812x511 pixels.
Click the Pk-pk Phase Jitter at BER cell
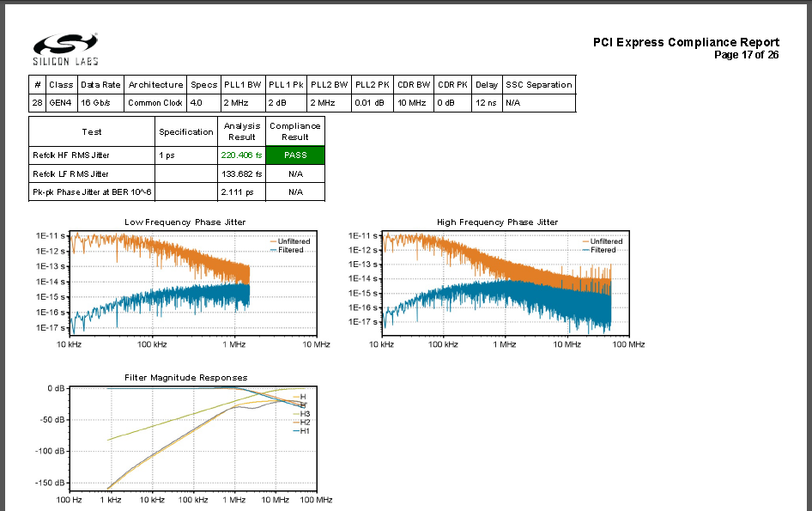pos(90,192)
